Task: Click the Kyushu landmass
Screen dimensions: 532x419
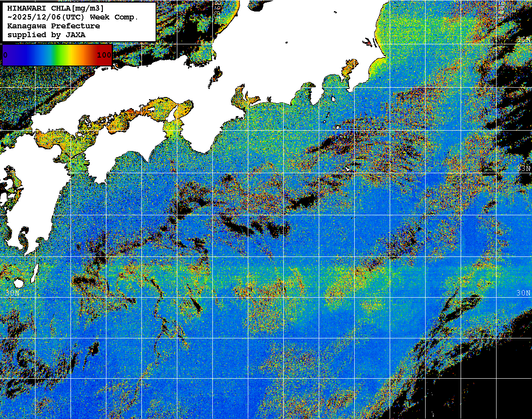Action: click(x=35, y=199)
